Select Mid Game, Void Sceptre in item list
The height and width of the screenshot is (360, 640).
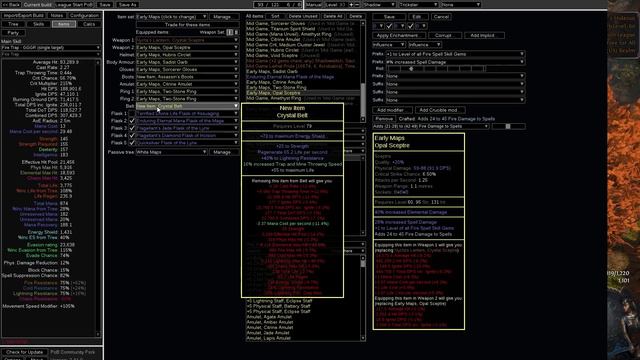(272, 56)
